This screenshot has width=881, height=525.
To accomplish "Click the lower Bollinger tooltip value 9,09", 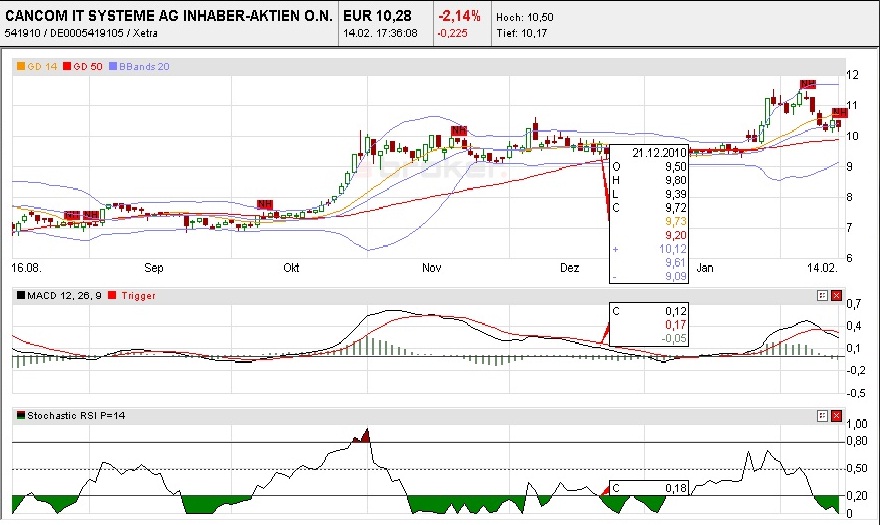I will pyautogui.click(x=675, y=277).
